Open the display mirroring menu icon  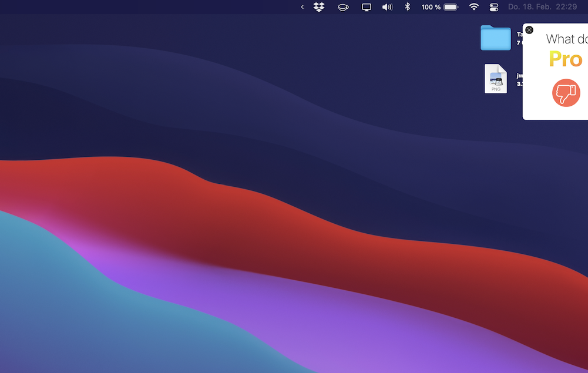coord(367,7)
